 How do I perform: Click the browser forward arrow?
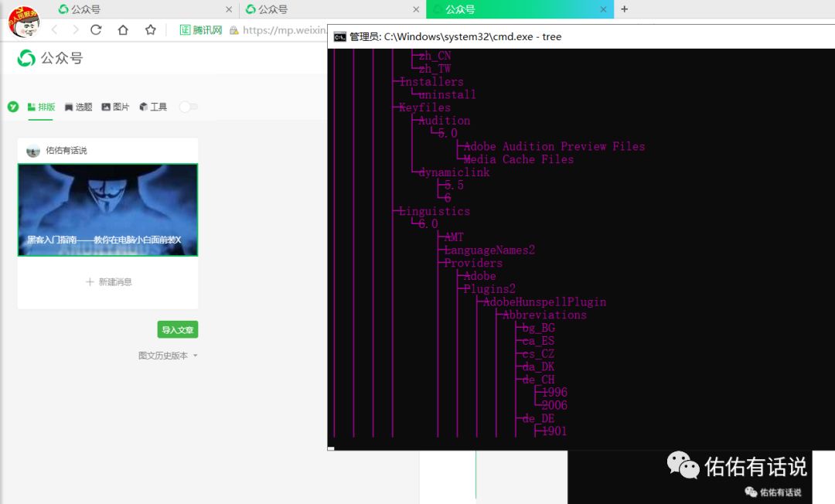pyautogui.click(x=75, y=30)
